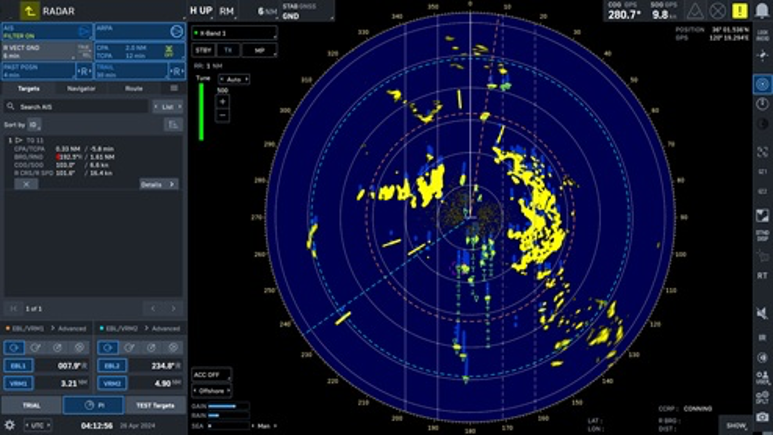
Task: Select the hamburger list icon next to Route
Action: click(x=174, y=88)
